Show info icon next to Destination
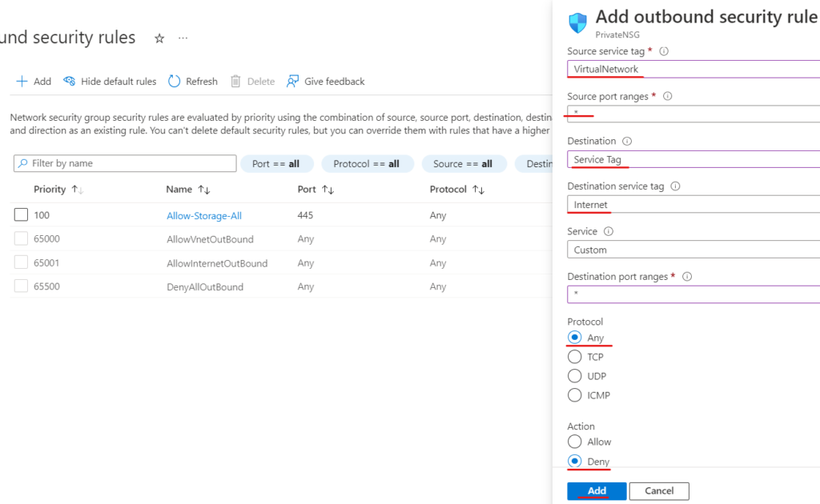 pos(627,141)
